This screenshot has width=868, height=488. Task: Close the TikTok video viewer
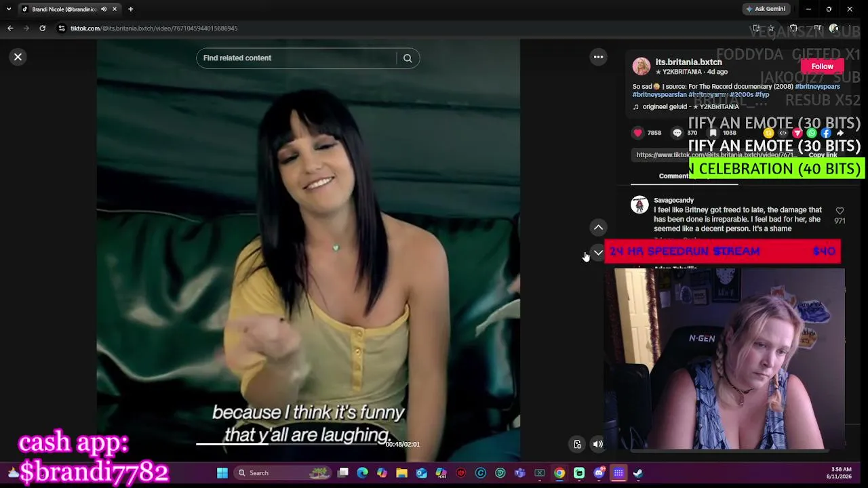click(x=18, y=57)
